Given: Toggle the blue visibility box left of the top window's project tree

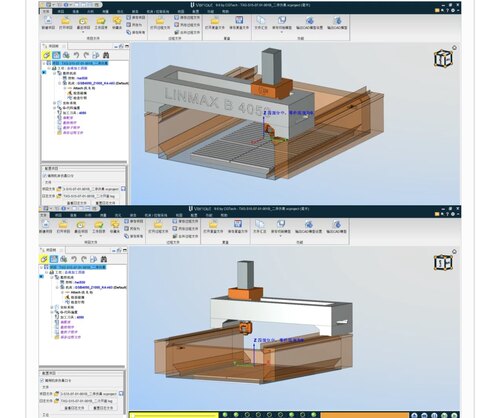Looking at the screenshot, I should click(44, 72).
